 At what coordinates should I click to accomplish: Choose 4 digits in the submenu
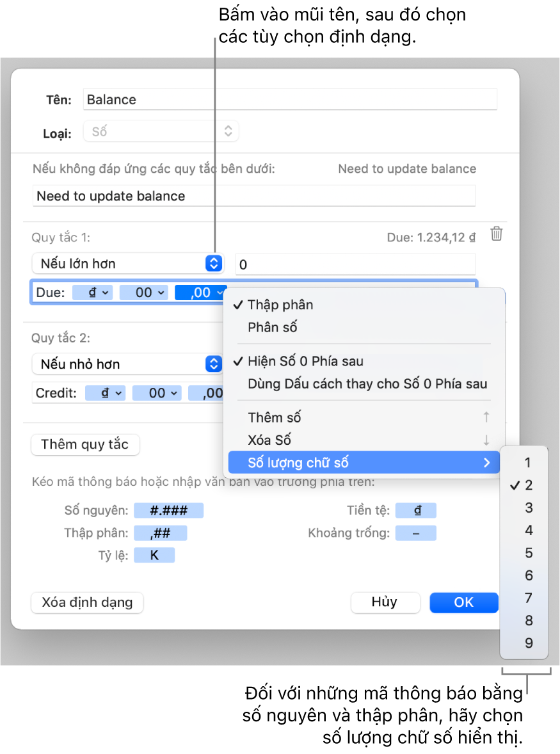(529, 531)
